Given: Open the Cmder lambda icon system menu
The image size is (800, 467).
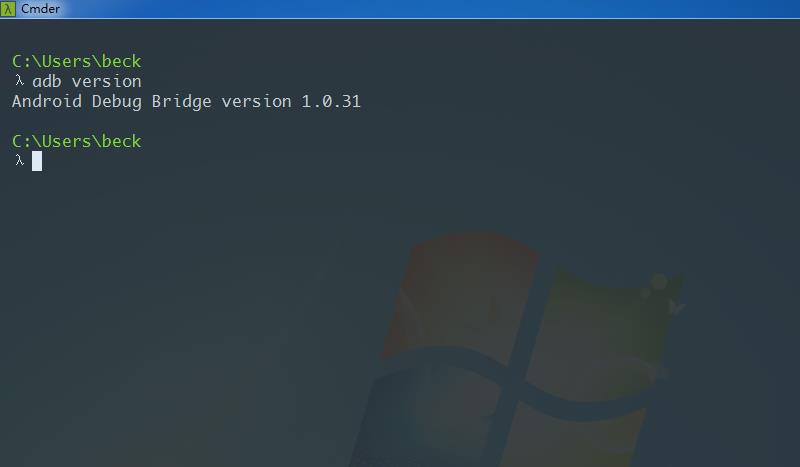Looking at the screenshot, I should pos(8,8).
